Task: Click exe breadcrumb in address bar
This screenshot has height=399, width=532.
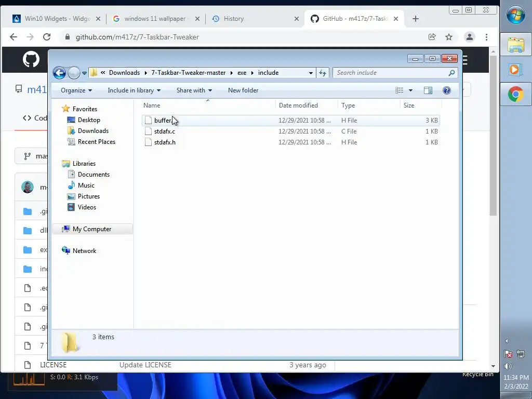Action: click(242, 73)
